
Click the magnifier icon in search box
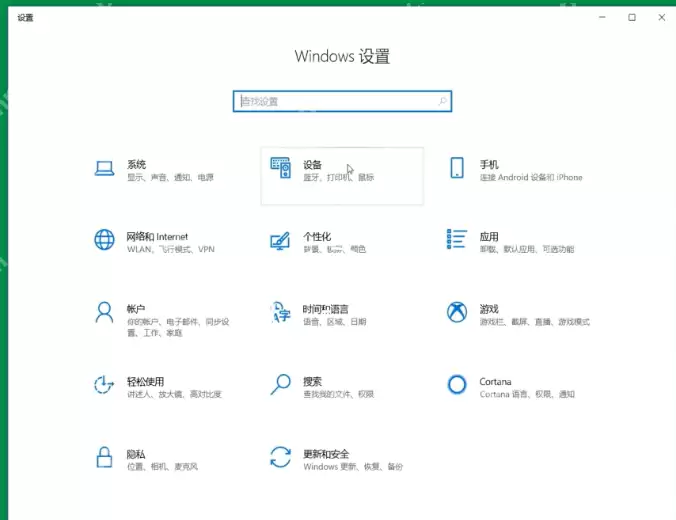click(442, 101)
